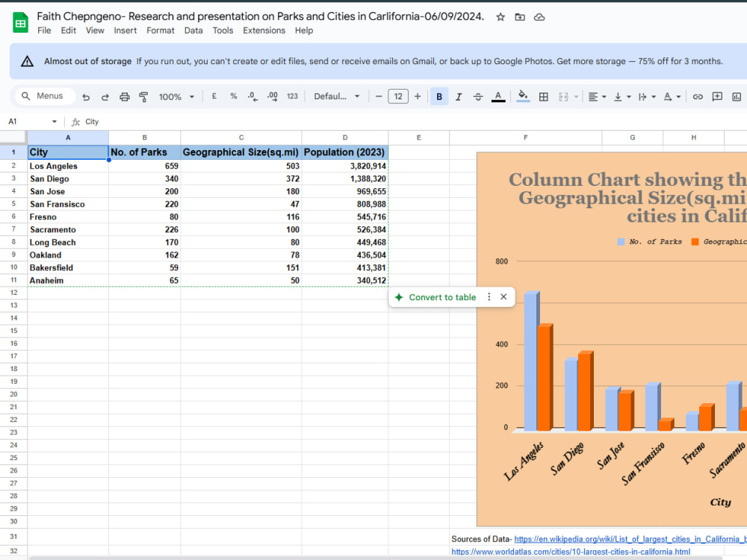
Task: Select the paint format roller icon
Action: coord(143,96)
